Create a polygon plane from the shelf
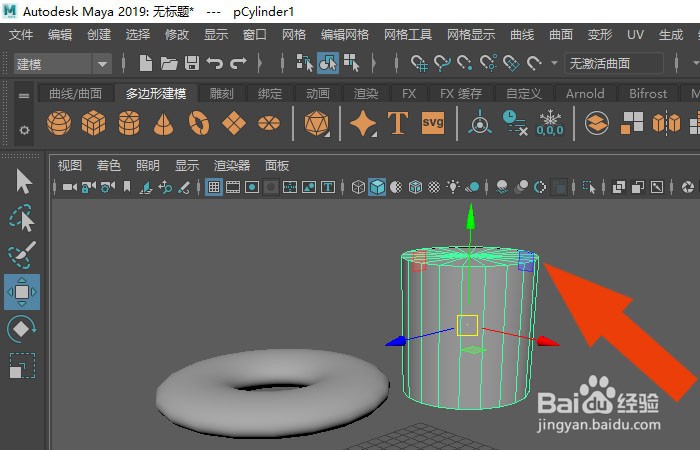The image size is (700, 450). pos(234,123)
